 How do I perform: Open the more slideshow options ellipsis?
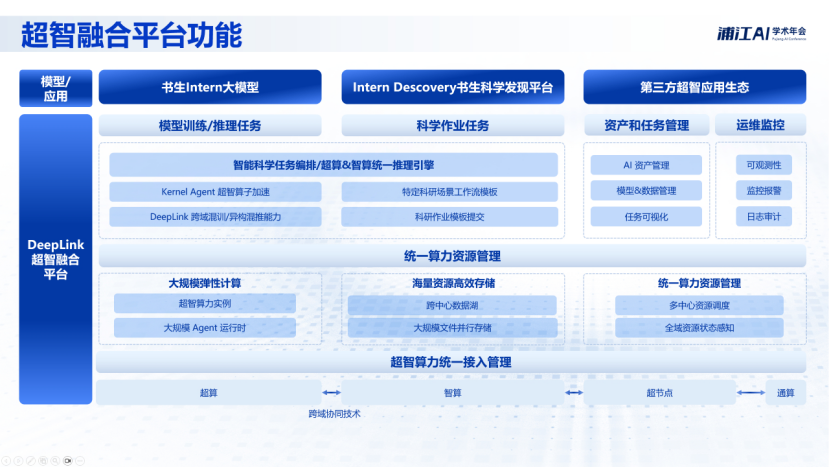[x=80, y=460]
